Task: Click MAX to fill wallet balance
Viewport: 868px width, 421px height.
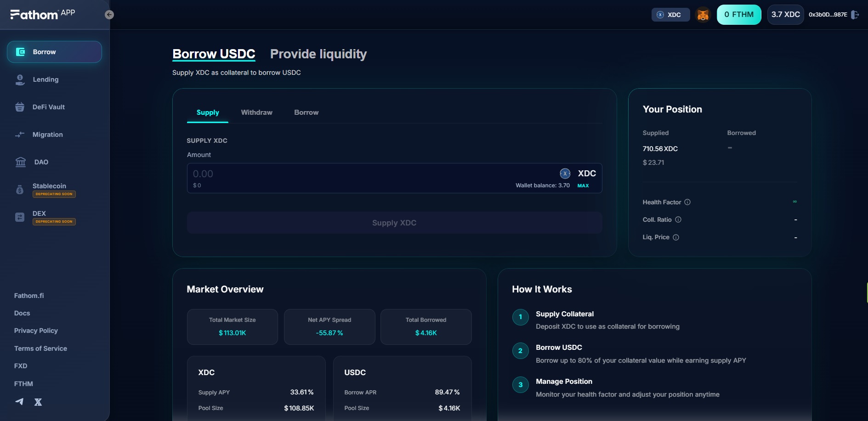Action: point(583,185)
